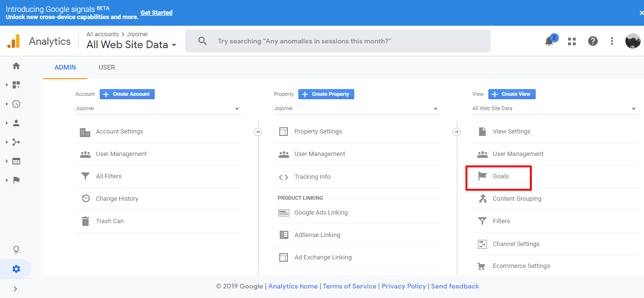Open the user profile avatar

(633, 41)
